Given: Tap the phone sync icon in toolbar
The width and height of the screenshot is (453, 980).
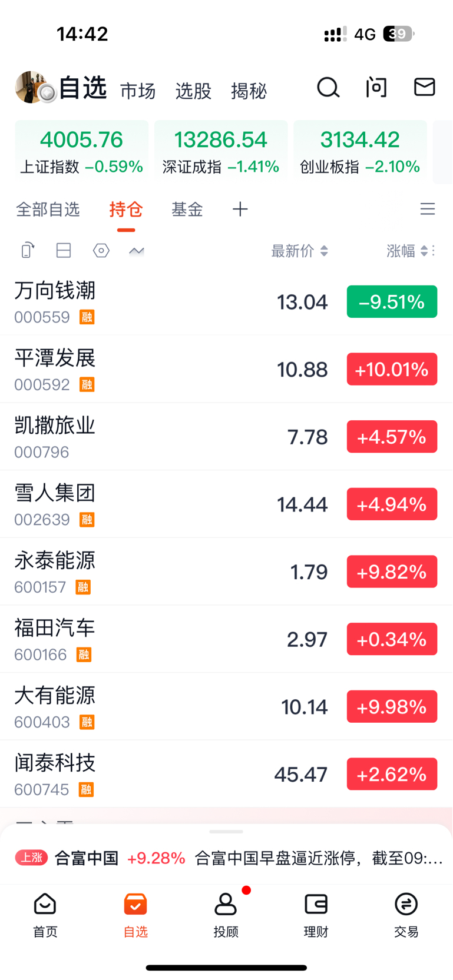Looking at the screenshot, I should click(x=27, y=251).
